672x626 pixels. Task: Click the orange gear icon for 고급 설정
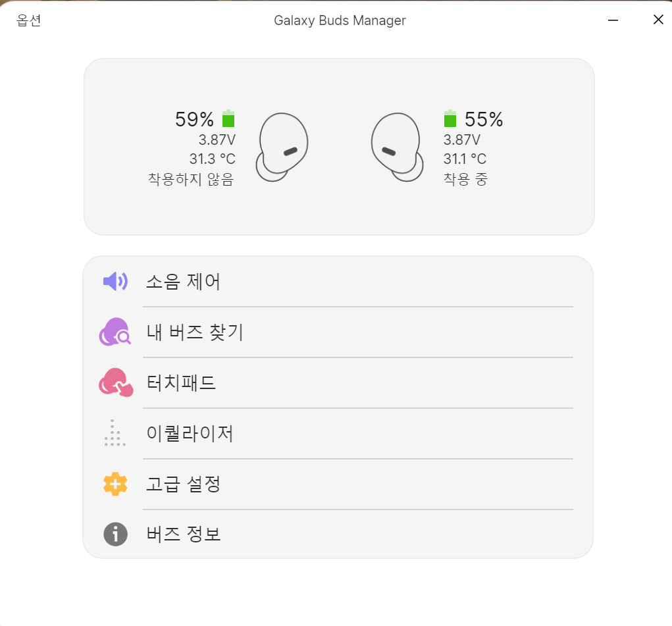(x=115, y=484)
